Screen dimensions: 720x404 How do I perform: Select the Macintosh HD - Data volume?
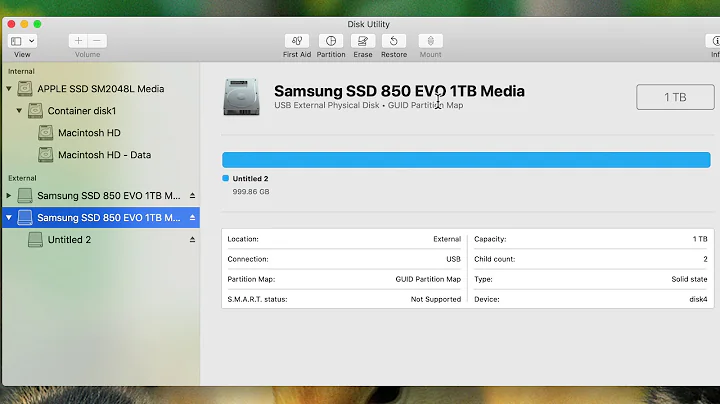(x=104, y=155)
